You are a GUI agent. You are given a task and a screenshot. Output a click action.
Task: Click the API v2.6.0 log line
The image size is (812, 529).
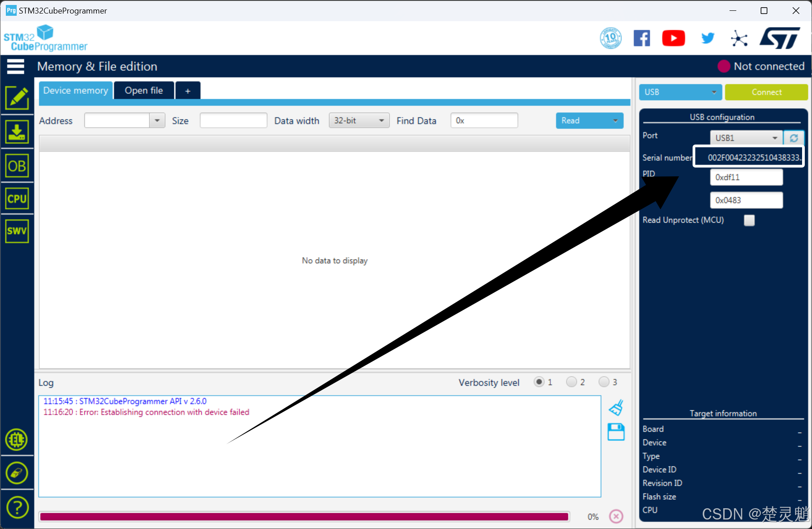click(125, 401)
